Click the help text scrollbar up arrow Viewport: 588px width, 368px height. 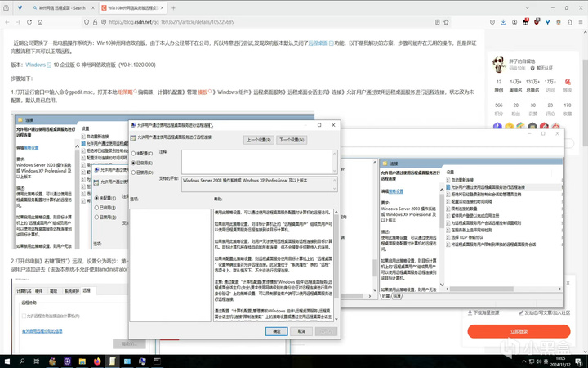pyautogui.click(x=336, y=212)
